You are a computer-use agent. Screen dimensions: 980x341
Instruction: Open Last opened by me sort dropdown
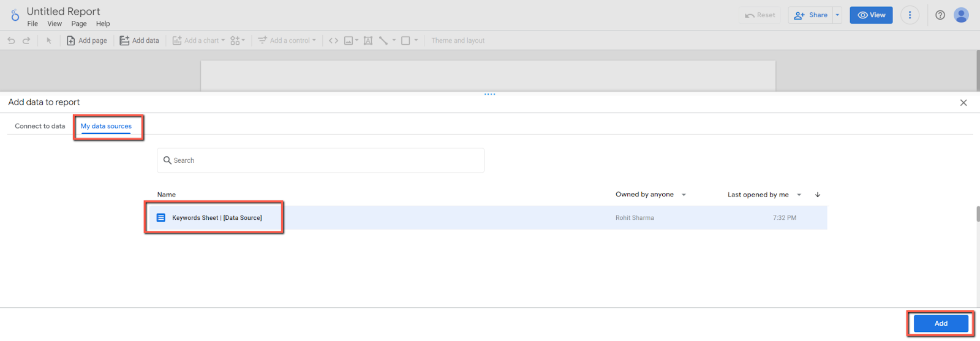(x=764, y=195)
